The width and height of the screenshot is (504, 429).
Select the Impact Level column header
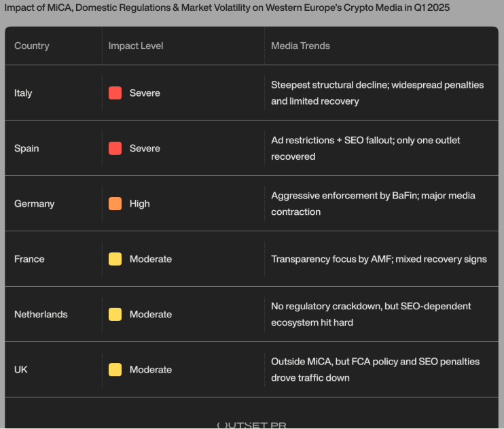136,46
